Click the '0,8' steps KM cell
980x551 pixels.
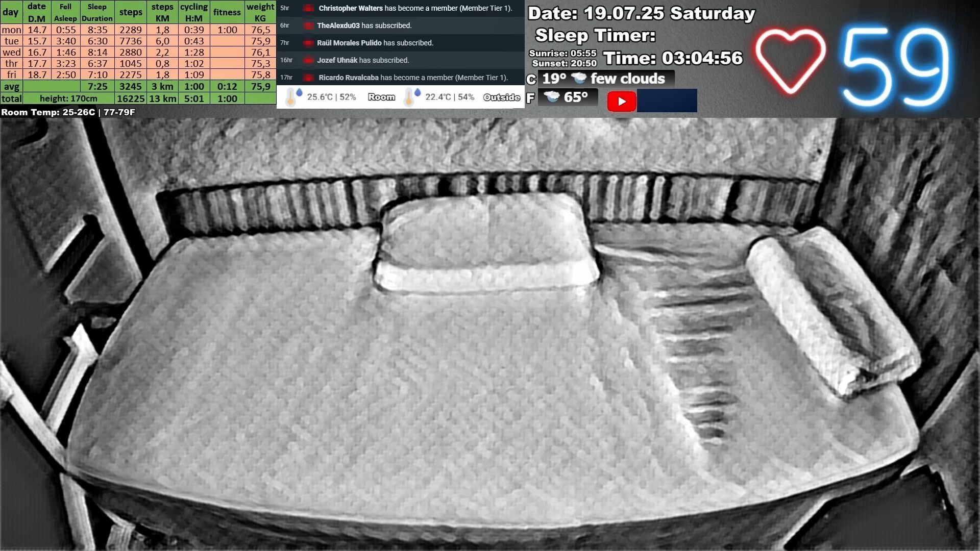pos(162,63)
